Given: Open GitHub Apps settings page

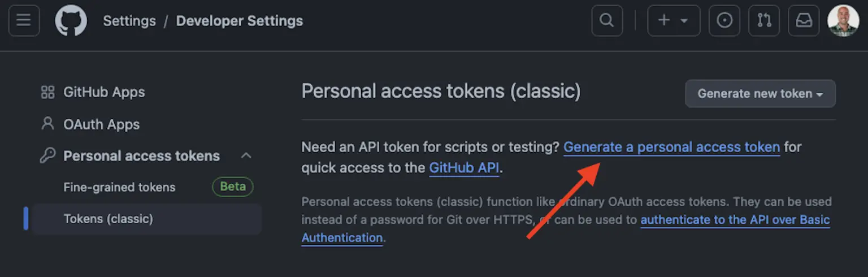Looking at the screenshot, I should [x=104, y=92].
